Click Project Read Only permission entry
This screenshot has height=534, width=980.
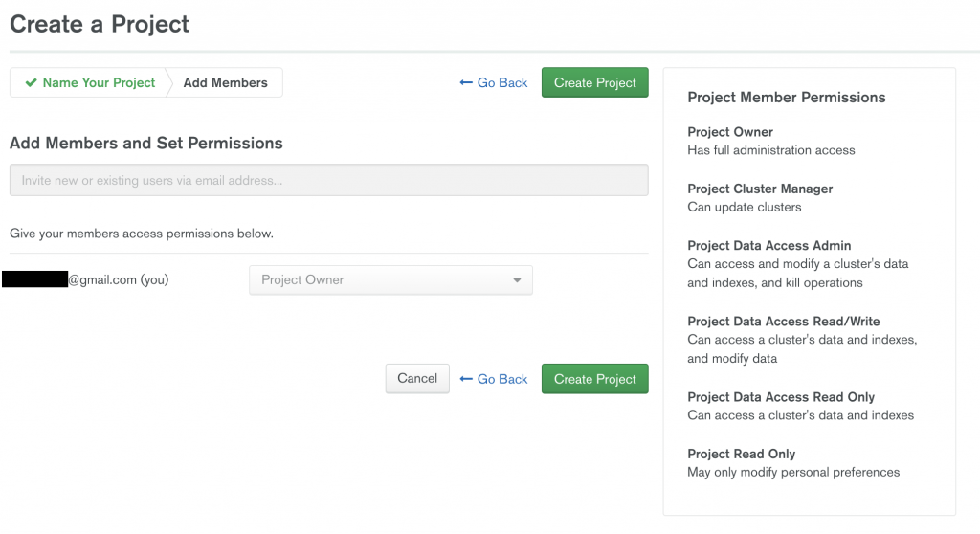[741, 454]
